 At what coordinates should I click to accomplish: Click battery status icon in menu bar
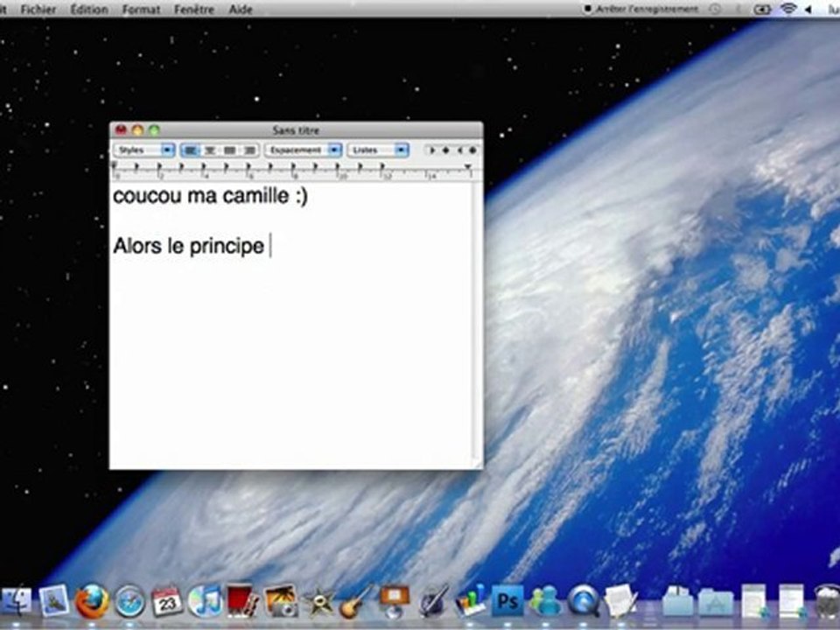[x=762, y=9]
